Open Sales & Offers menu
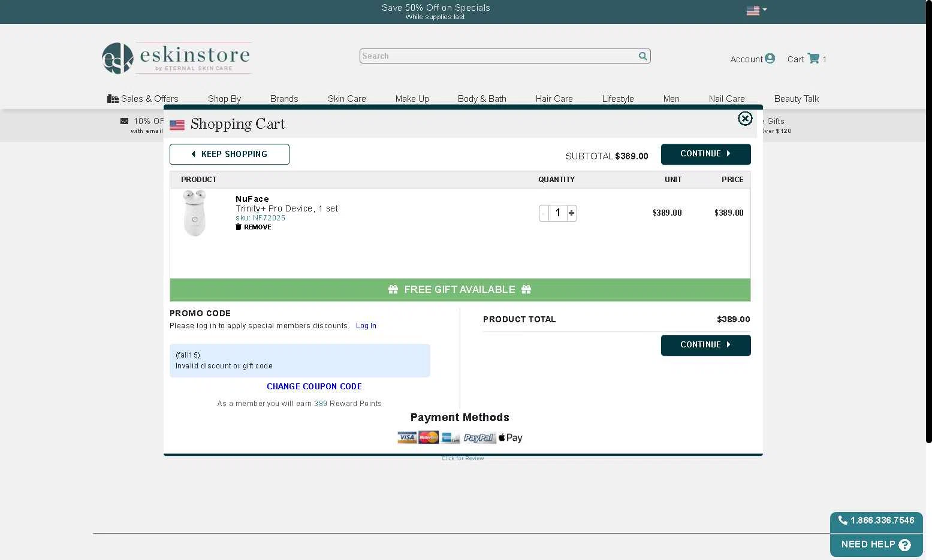The image size is (932, 560). click(143, 99)
